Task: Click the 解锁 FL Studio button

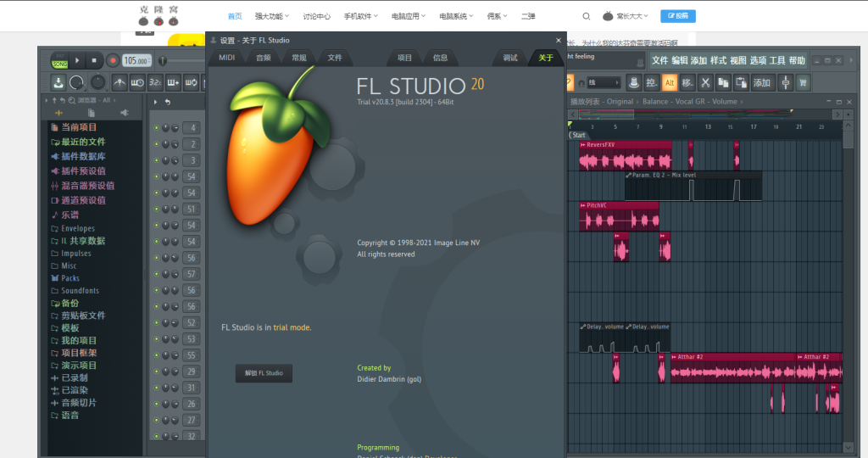Action: 264,373
